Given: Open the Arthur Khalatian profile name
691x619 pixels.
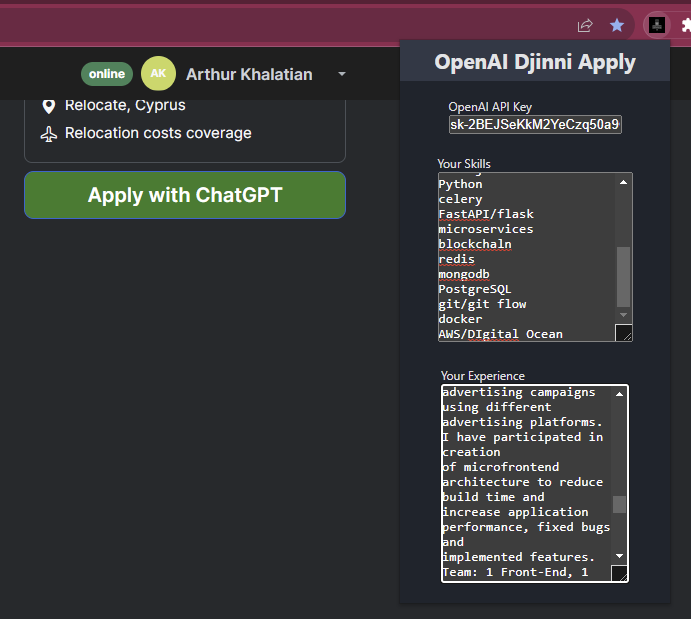Looking at the screenshot, I should pos(249,75).
